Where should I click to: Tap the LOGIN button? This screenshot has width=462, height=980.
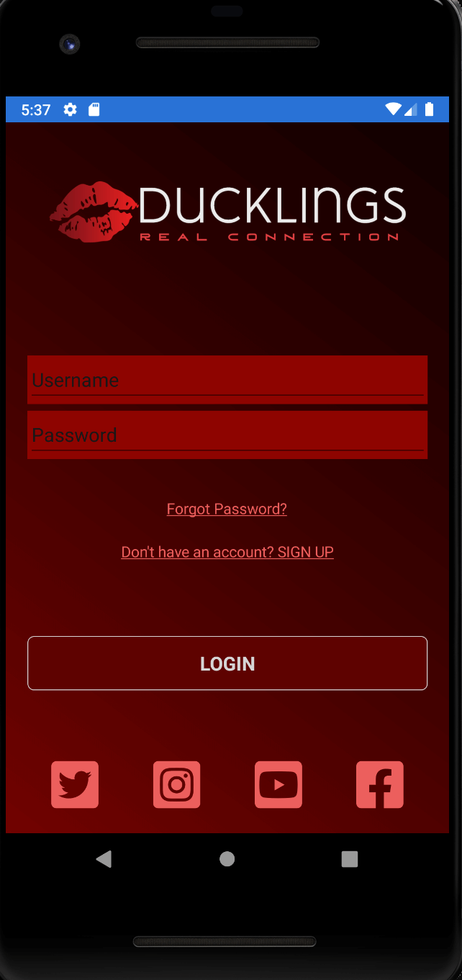click(227, 663)
